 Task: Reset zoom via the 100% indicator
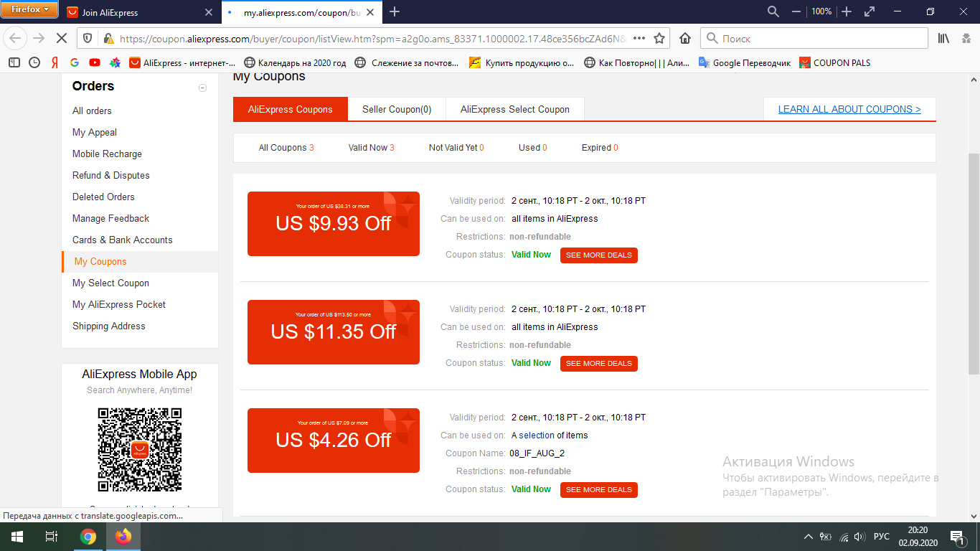(x=821, y=11)
